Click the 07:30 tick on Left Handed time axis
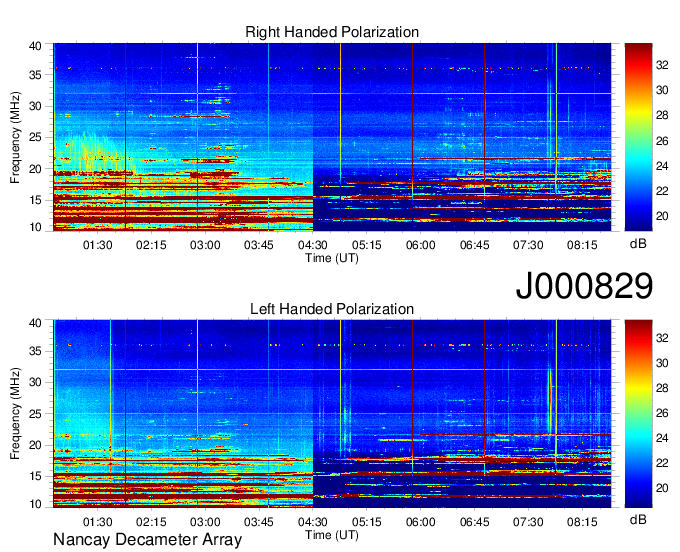The image size is (680, 552). [528, 522]
